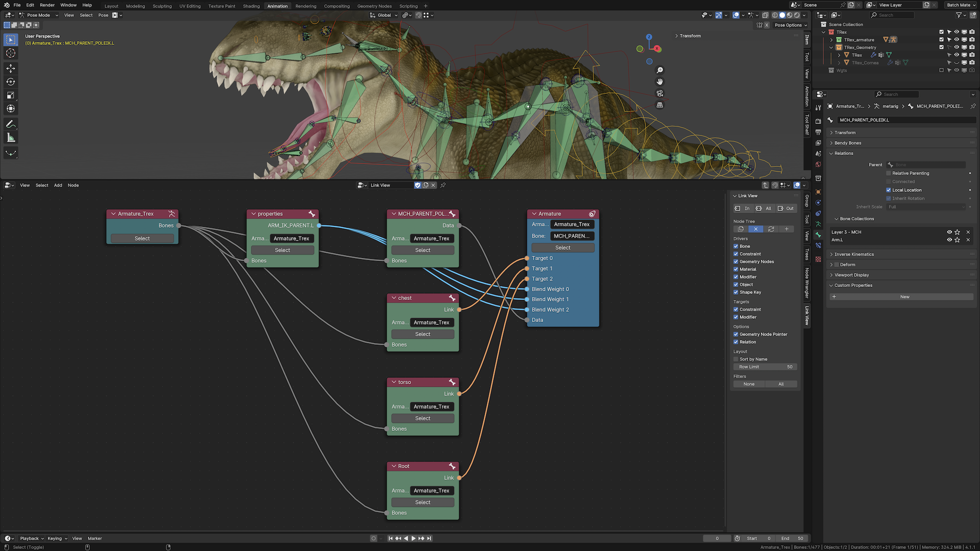The width and height of the screenshot is (980, 551).
Task: Click the current frame number field
Action: click(x=717, y=539)
